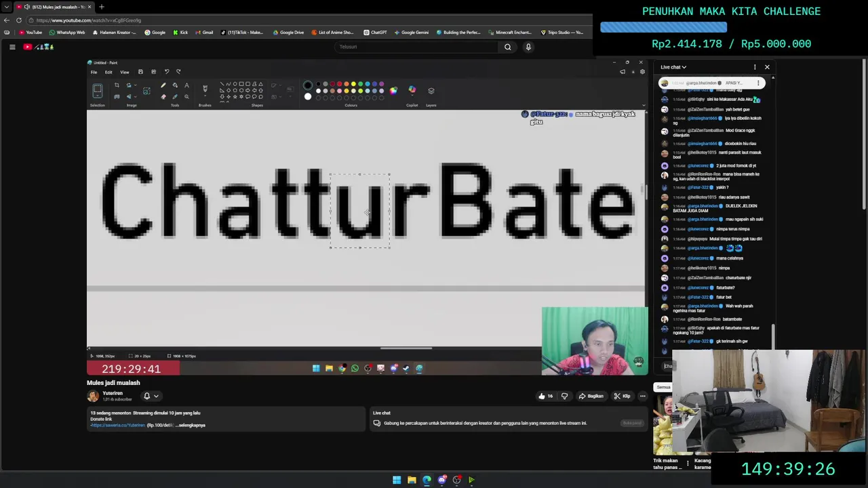Click the Remove background icon in Image group
The height and width of the screenshot is (488, 868).
pyautogui.click(x=146, y=91)
